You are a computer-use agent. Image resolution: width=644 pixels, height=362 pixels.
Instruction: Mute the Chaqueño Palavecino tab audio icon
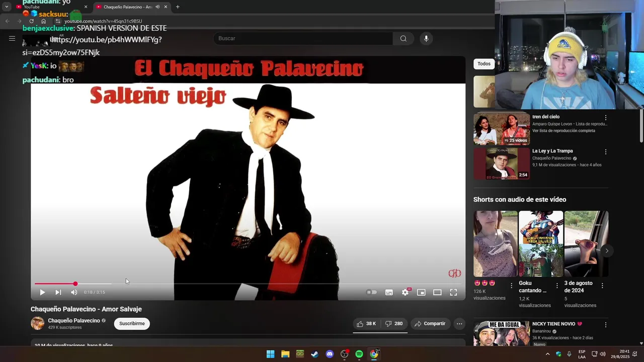click(x=158, y=7)
